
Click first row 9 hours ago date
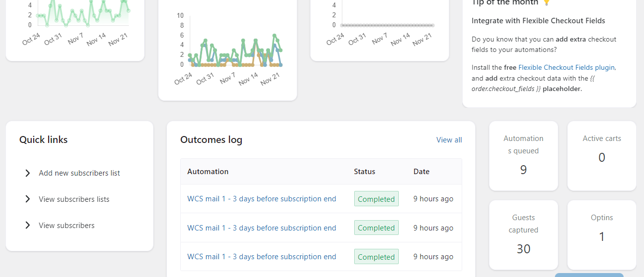pyautogui.click(x=433, y=199)
